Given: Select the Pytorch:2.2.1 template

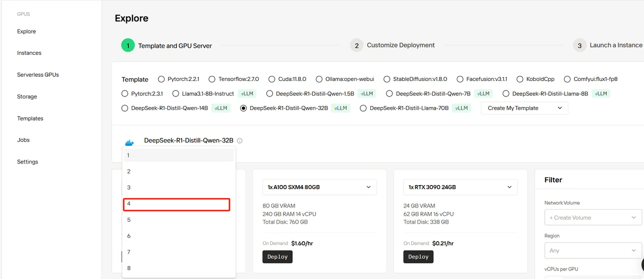Looking at the screenshot, I should 161,79.
